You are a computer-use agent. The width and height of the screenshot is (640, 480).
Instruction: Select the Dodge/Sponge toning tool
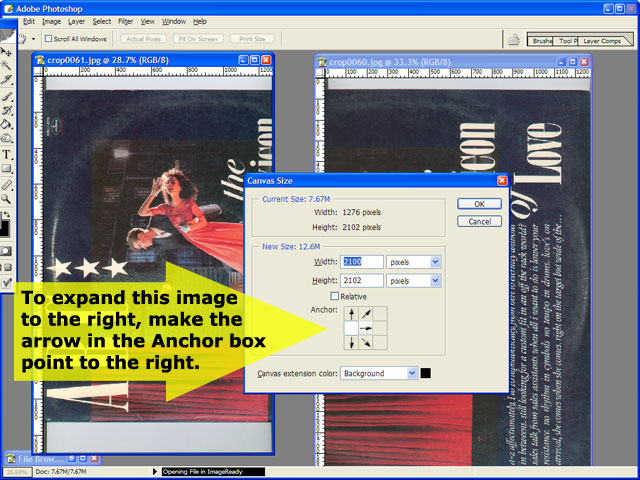tap(6, 138)
